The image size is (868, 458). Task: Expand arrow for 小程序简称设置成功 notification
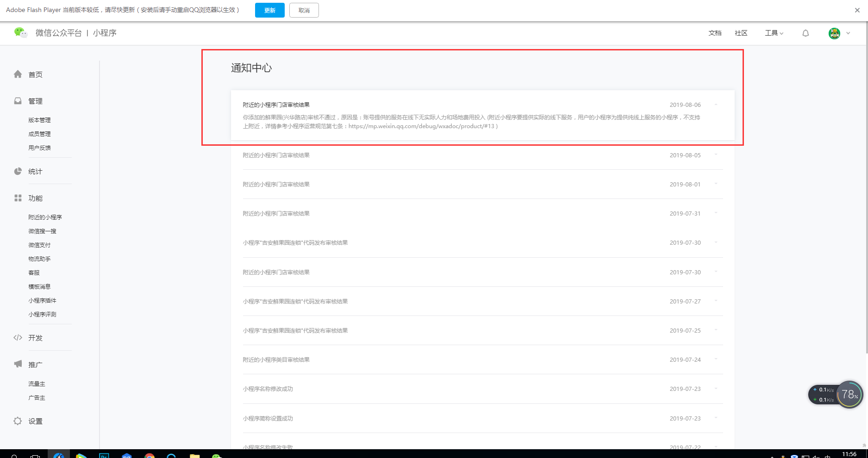pyautogui.click(x=716, y=418)
